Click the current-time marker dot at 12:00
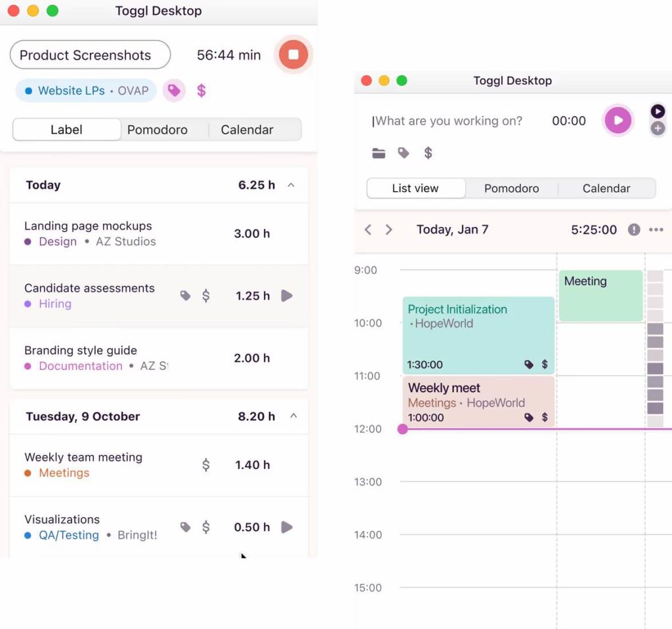672x629 pixels. (x=402, y=429)
